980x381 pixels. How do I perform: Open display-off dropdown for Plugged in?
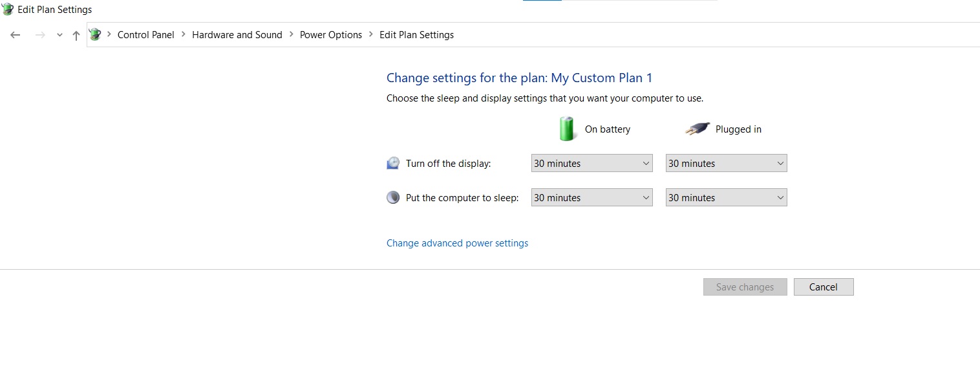tap(726, 164)
